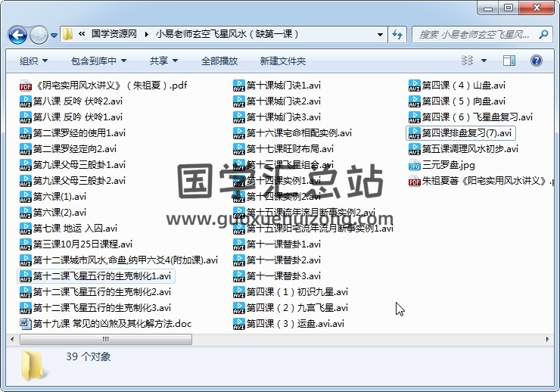Select file 第十课城门诀2.avi

tap(277, 101)
